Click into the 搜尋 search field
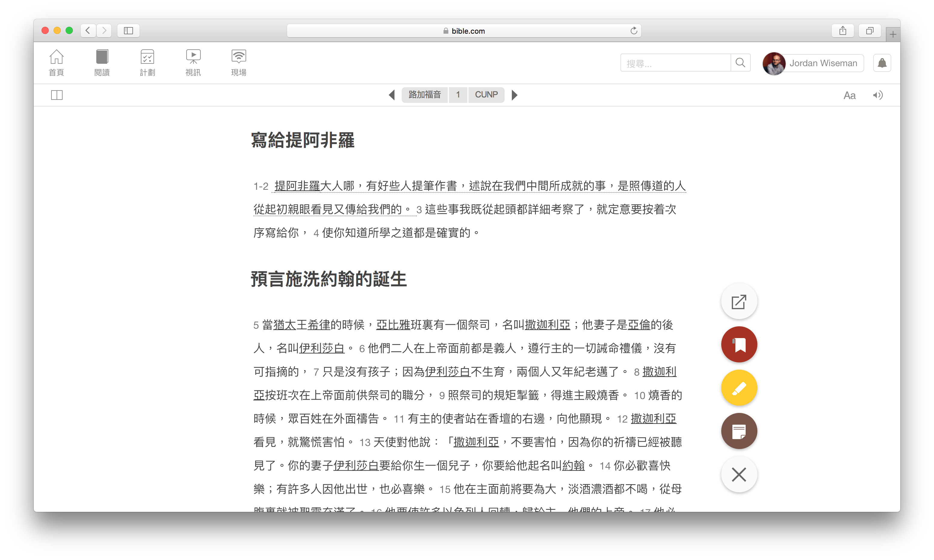Viewport: 934px width, 560px height. [x=676, y=63]
